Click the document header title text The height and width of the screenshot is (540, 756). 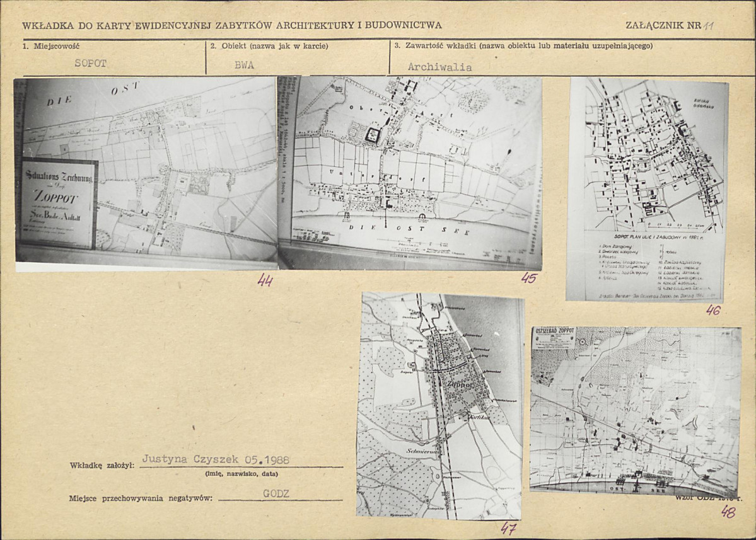[232, 26]
